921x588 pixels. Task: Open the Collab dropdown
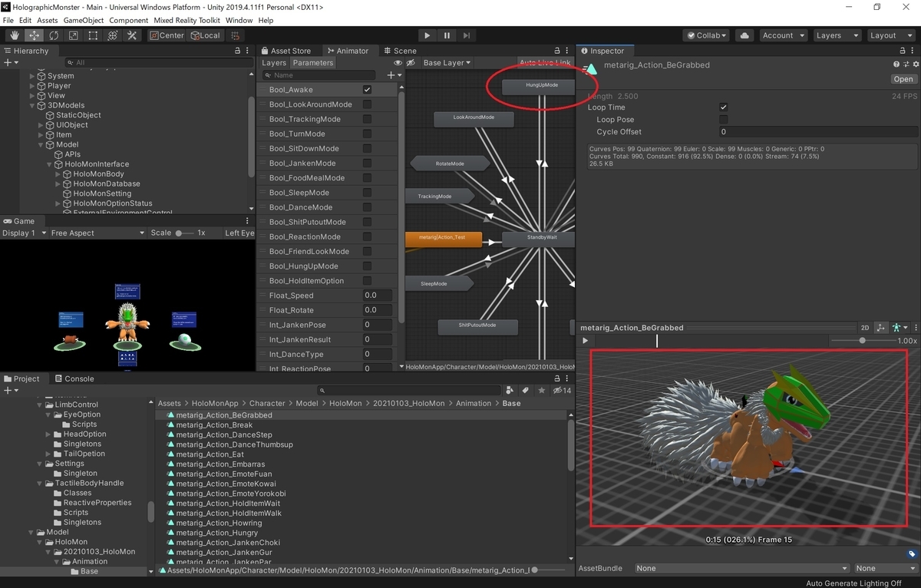(x=708, y=35)
